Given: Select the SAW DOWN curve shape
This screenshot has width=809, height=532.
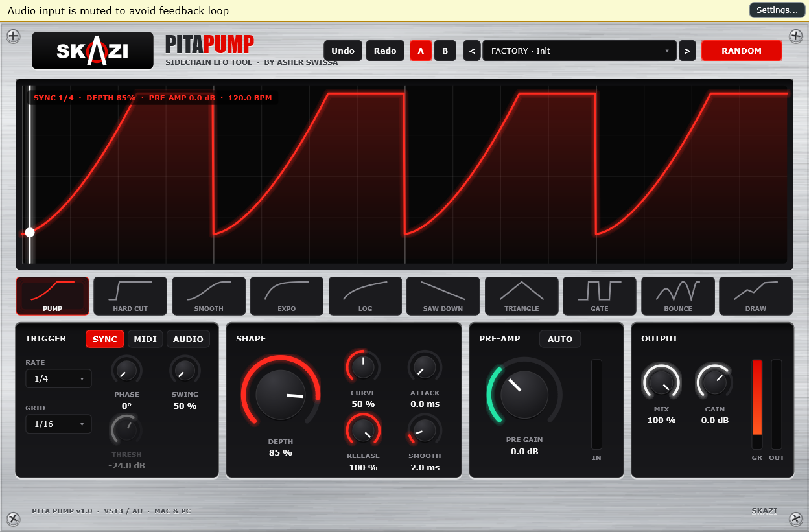Looking at the screenshot, I should click(443, 296).
